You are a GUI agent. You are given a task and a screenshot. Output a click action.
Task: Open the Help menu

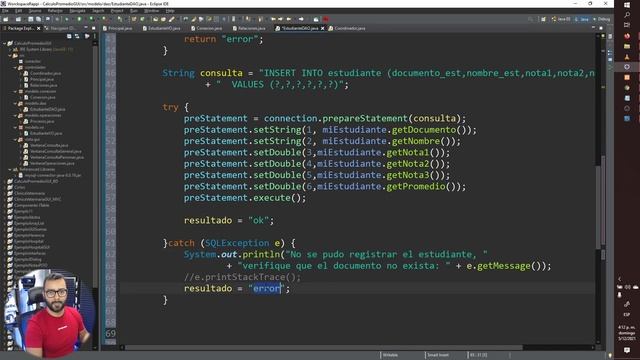point(170,11)
